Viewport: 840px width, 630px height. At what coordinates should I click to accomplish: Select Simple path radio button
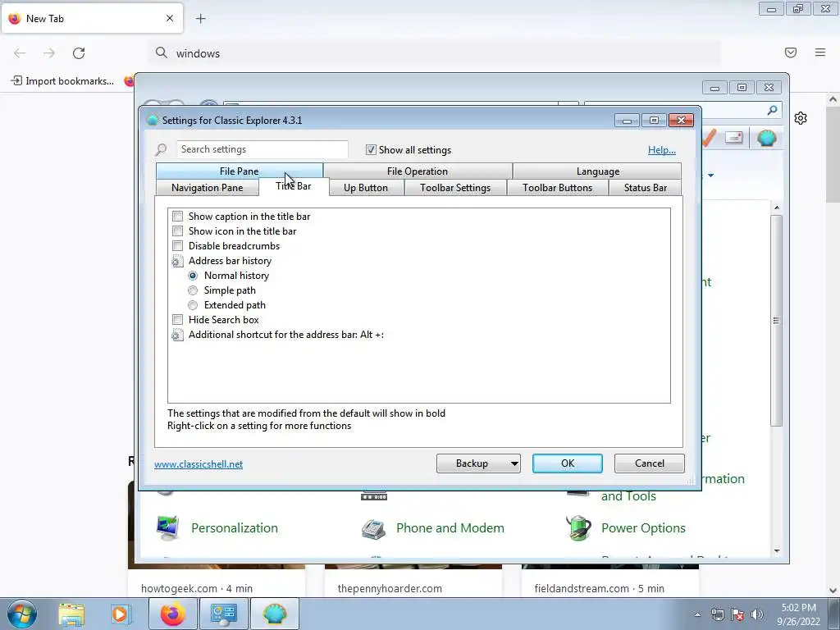click(x=193, y=290)
